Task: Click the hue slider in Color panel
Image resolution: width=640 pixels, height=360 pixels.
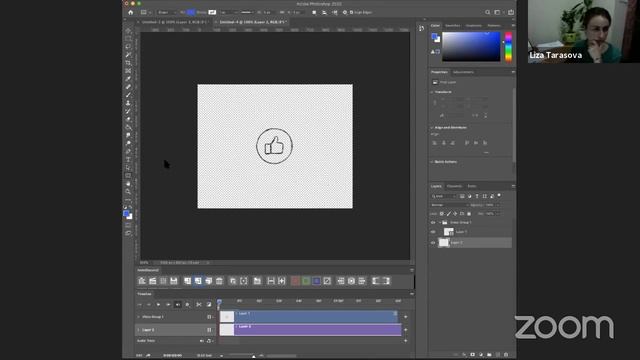Action: [508, 47]
